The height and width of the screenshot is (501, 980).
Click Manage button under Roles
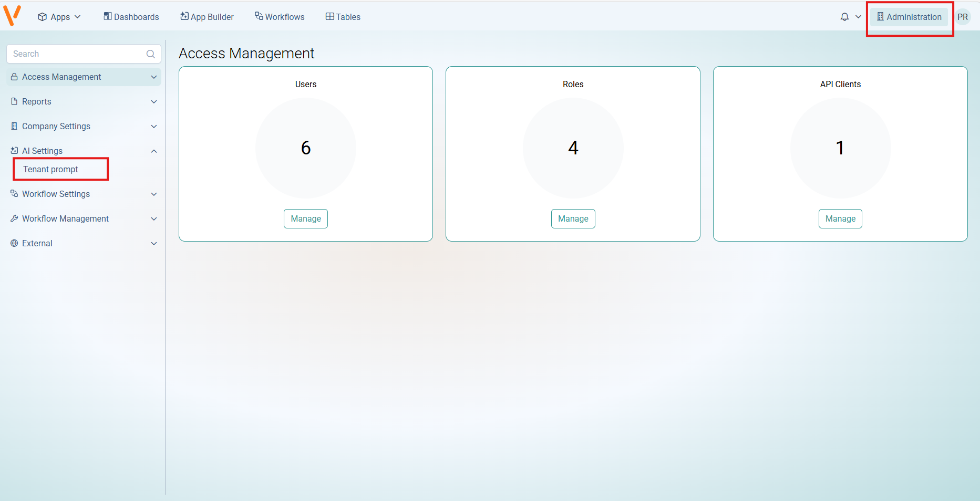(x=573, y=218)
